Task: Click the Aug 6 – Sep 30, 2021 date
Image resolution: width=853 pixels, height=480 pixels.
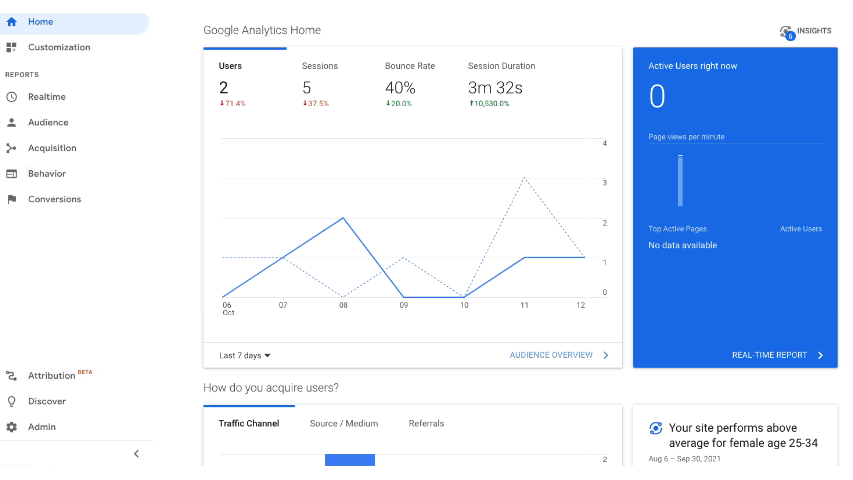Action: [x=684, y=459]
